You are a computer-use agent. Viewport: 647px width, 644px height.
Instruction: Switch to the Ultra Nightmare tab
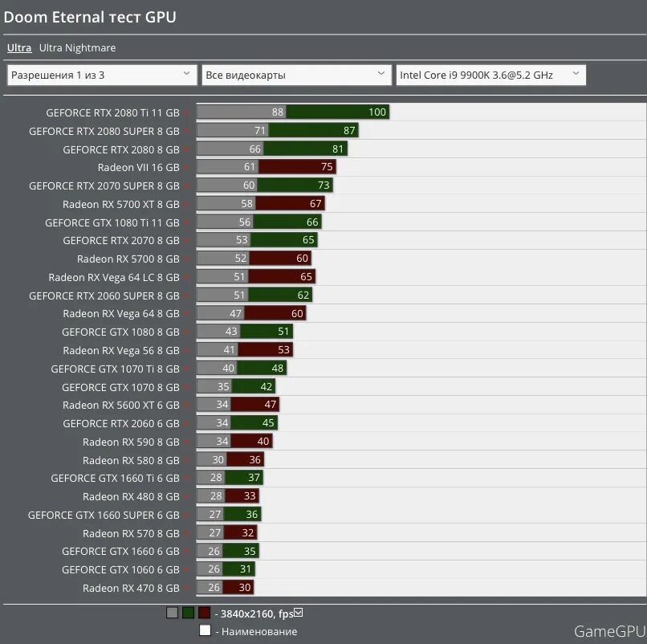77,48
